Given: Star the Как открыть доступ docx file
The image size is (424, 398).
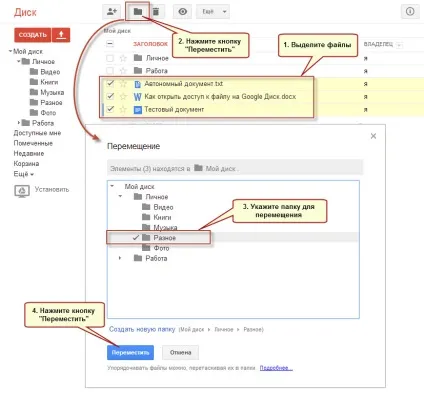Looking at the screenshot, I should pyautogui.click(x=123, y=97).
